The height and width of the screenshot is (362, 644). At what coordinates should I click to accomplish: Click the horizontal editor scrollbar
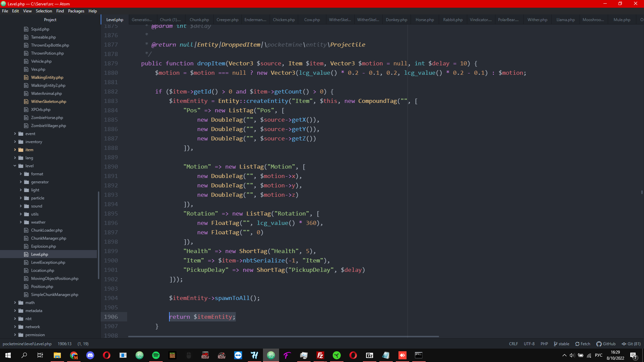(x=283, y=336)
